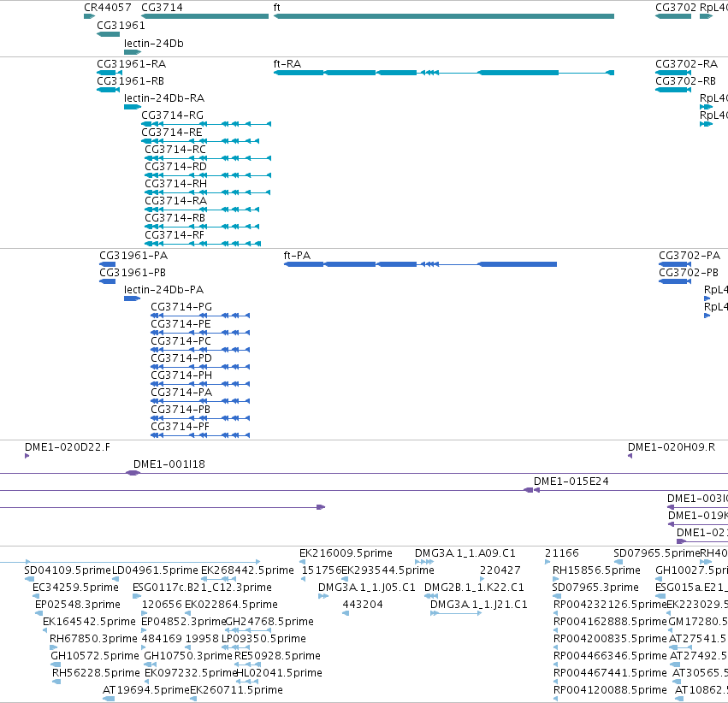Open the CG3714-PH protein label
This screenshot has height=703, width=728.
tap(181, 375)
